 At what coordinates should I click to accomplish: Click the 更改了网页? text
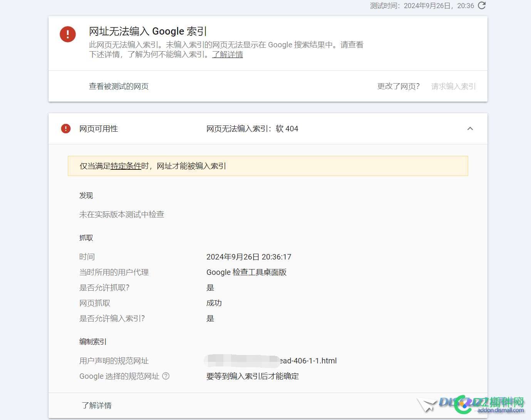399,86
